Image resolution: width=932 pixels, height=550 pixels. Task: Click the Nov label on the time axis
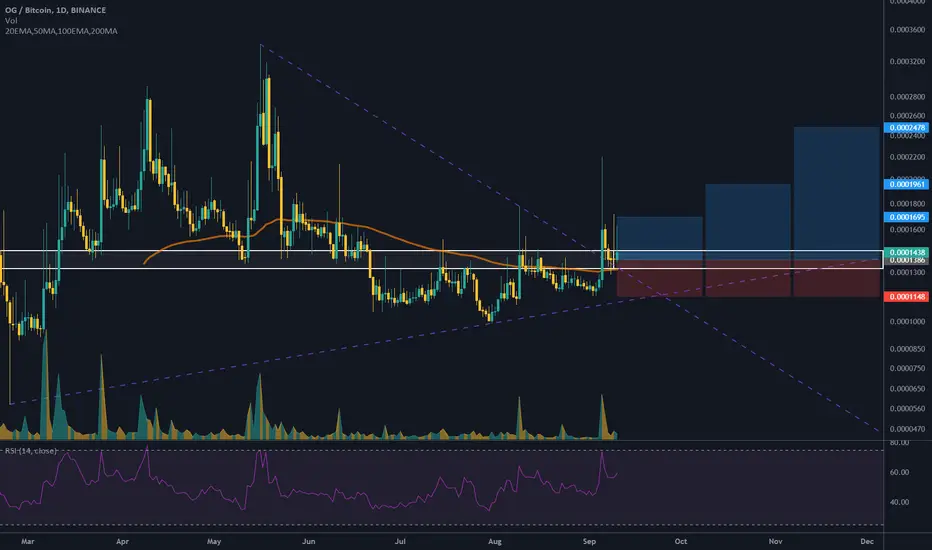coord(775,542)
